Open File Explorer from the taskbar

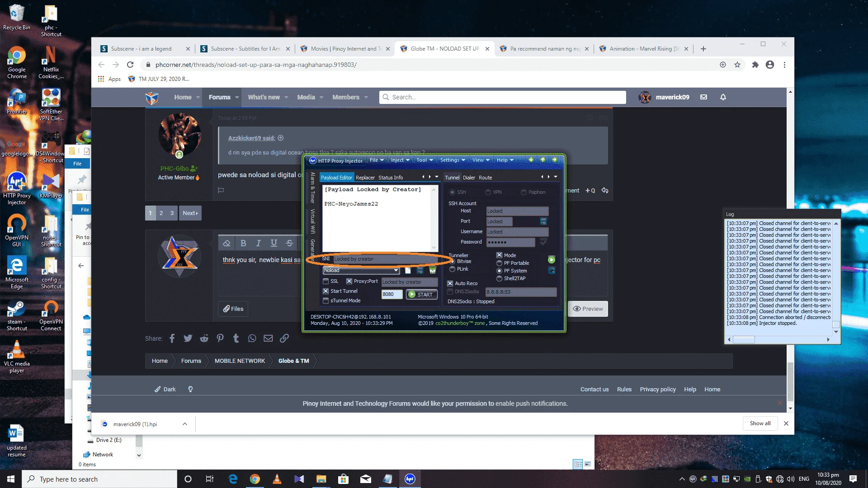[321, 479]
